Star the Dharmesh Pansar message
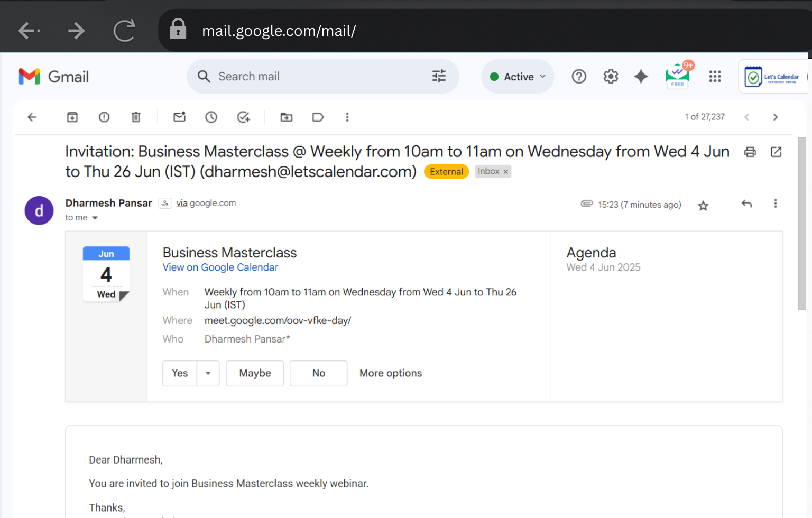Image resolution: width=812 pixels, height=518 pixels. click(703, 206)
